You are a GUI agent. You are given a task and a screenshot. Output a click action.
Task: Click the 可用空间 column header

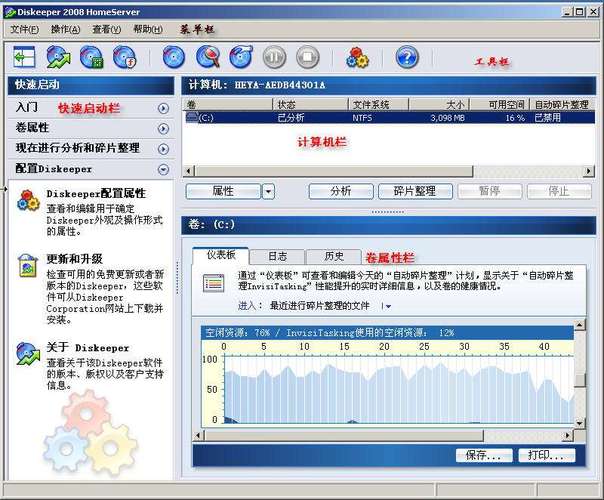(500, 104)
